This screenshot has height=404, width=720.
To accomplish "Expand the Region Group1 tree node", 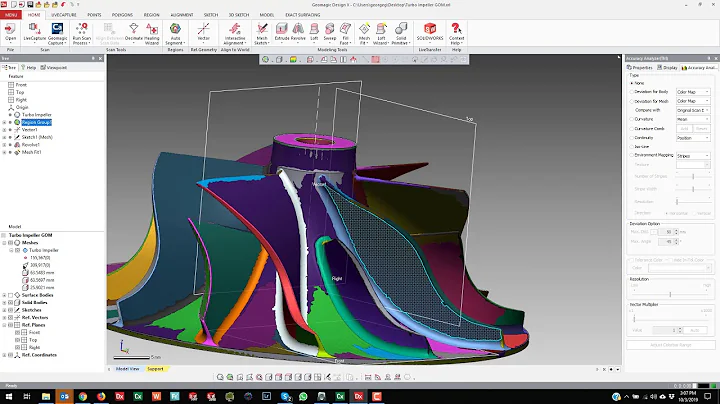I will pyautogui.click(x=4, y=123).
